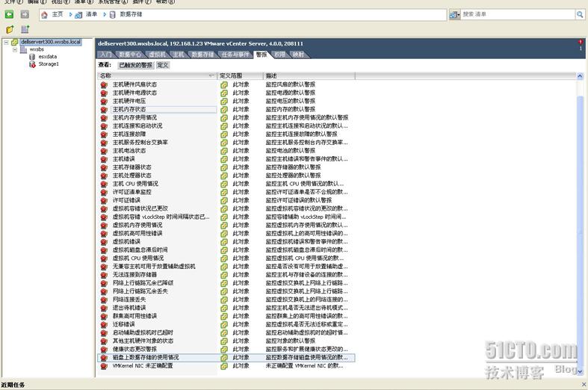Screen dimensions: 588x390
Task: Click the vCenter scope icon in 主机内存状态 row
Action: [x=224, y=110]
